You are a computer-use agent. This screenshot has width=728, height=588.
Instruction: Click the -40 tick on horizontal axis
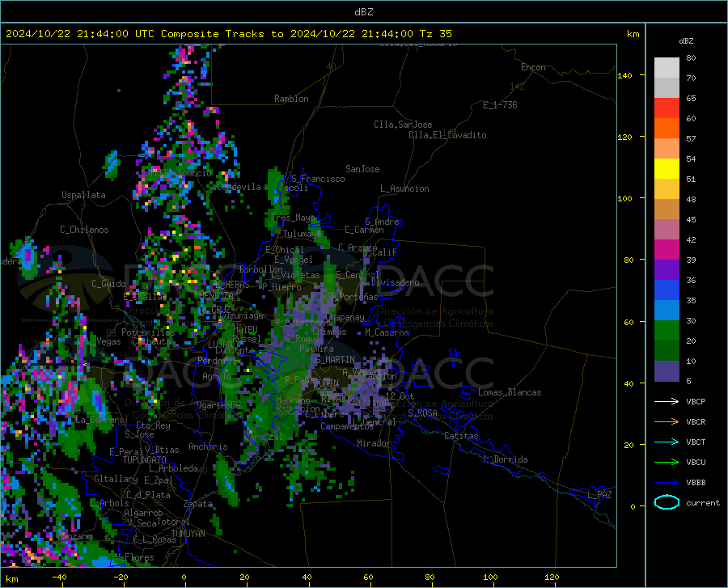tap(59, 577)
